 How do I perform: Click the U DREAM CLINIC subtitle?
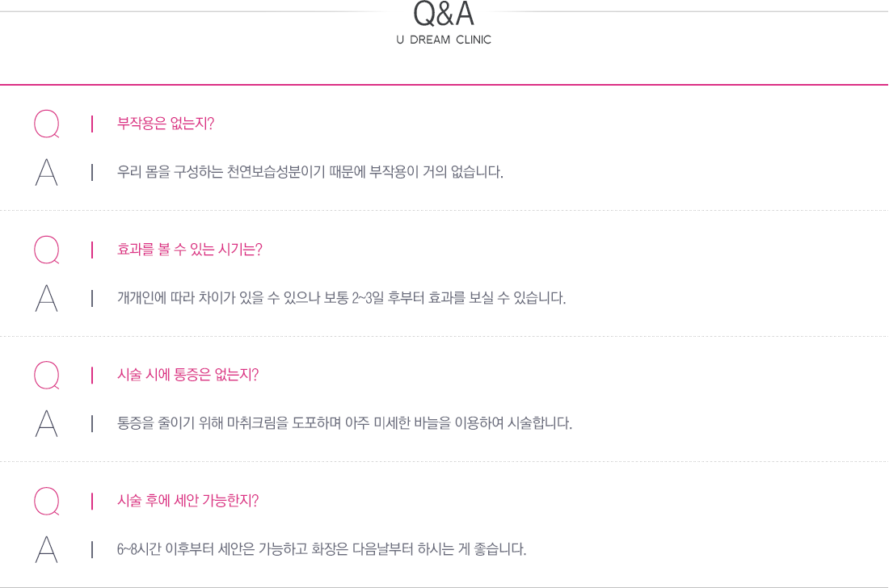(444, 40)
